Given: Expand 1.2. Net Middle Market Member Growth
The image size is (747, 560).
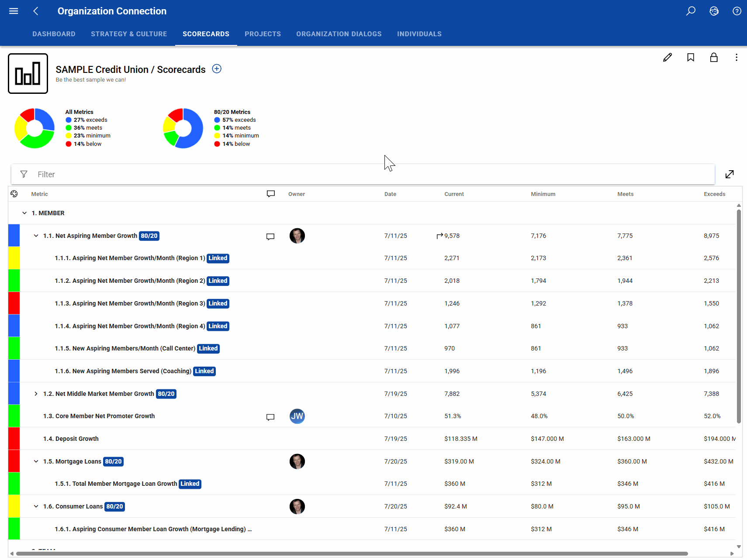Looking at the screenshot, I should coord(36,394).
